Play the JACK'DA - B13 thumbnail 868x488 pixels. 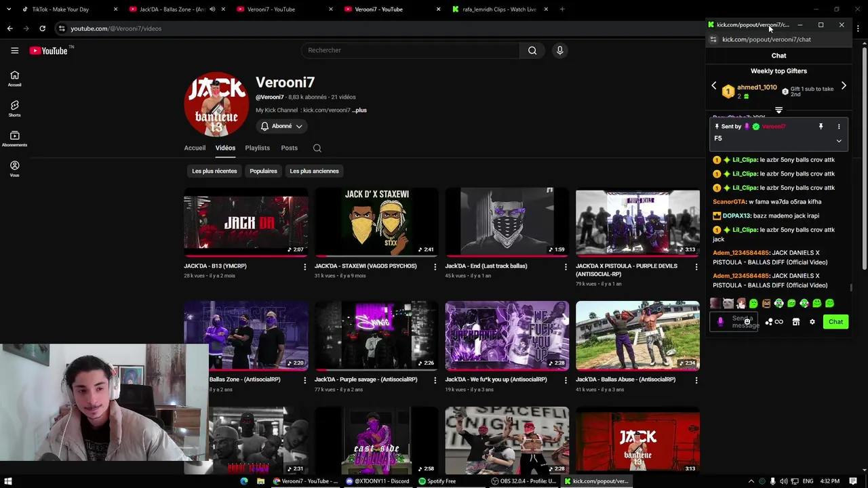point(245,222)
